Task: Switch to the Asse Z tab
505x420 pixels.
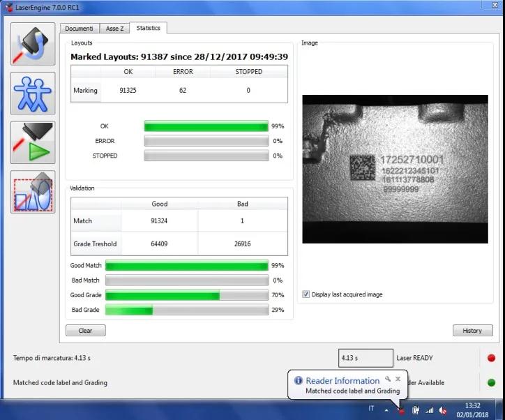Action: pyautogui.click(x=114, y=29)
